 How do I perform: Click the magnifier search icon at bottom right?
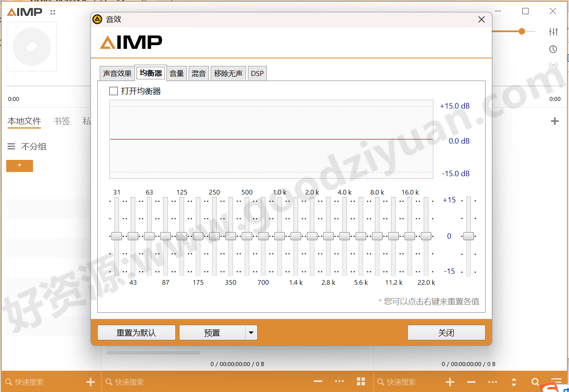click(x=535, y=381)
